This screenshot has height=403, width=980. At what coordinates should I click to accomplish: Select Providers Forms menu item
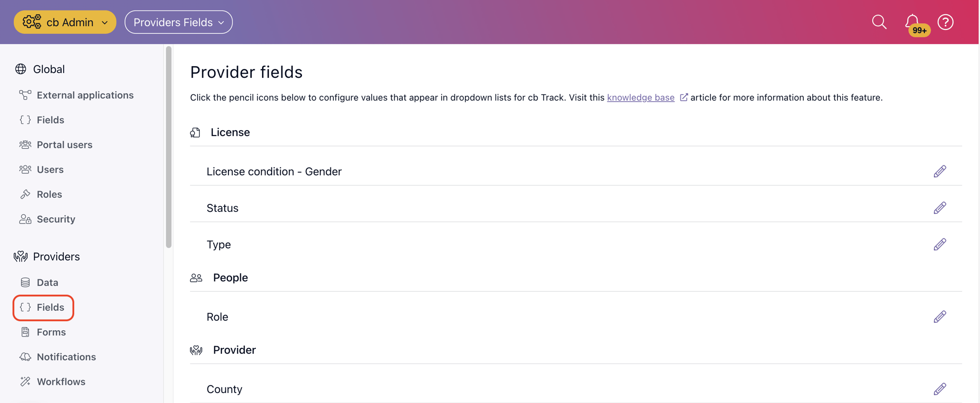pyautogui.click(x=51, y=332)
